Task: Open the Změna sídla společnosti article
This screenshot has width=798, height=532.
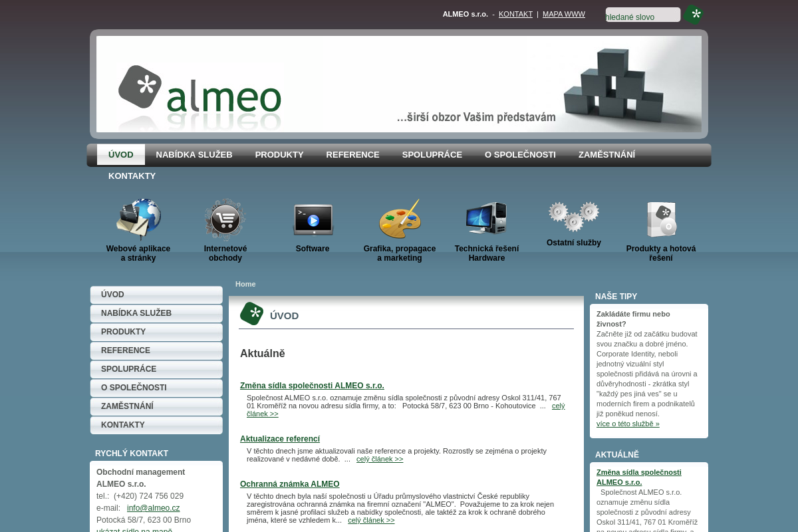Action: click(x=312, y=386)
